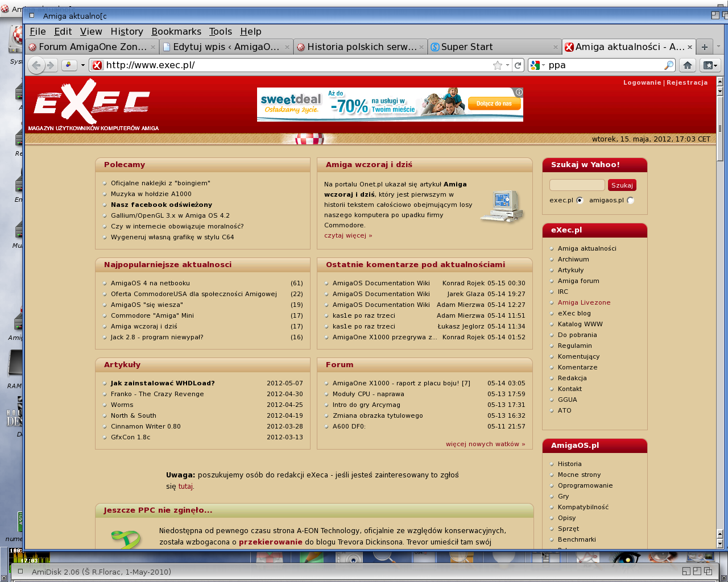
Task: Click the zoom gadget on AmiDisk 2.06 title bar
Action: tap(697, 571)
